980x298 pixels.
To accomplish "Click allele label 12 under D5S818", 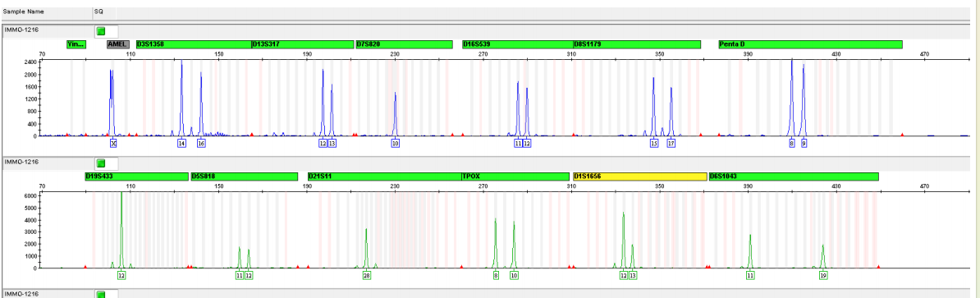I will point(249,276).
